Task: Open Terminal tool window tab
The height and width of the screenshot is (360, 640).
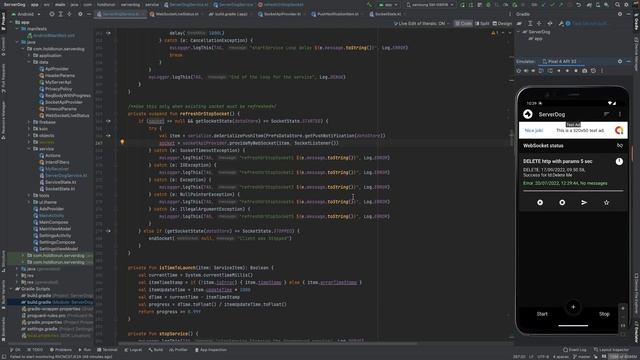Action: [107, 350]
